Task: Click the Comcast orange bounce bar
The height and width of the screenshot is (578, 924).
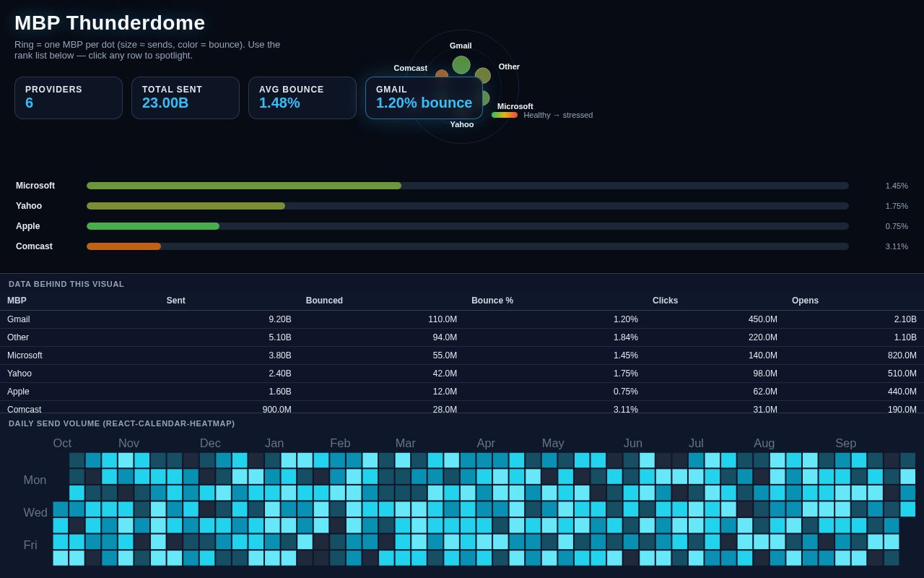Action: click(x=123, y=246)
